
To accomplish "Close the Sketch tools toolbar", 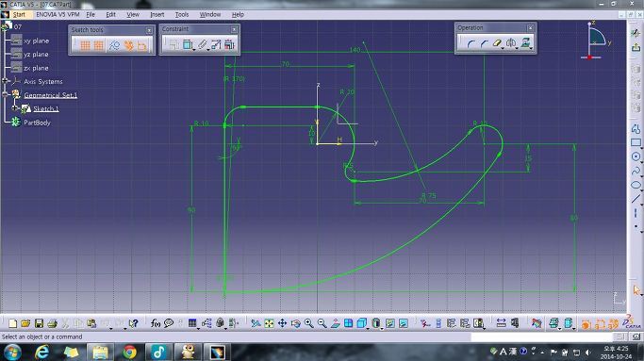I will click(x=149, y=30).
